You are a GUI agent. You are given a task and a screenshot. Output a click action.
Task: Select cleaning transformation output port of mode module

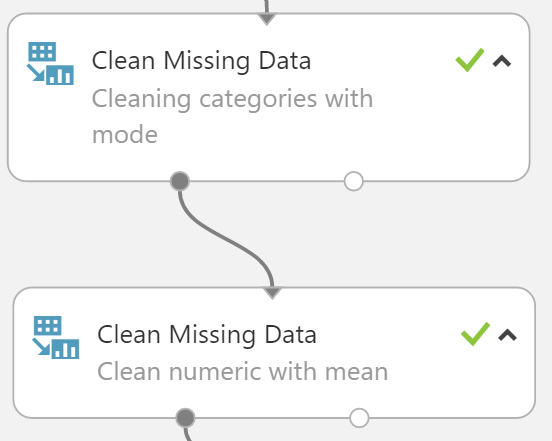coord(353,181)
